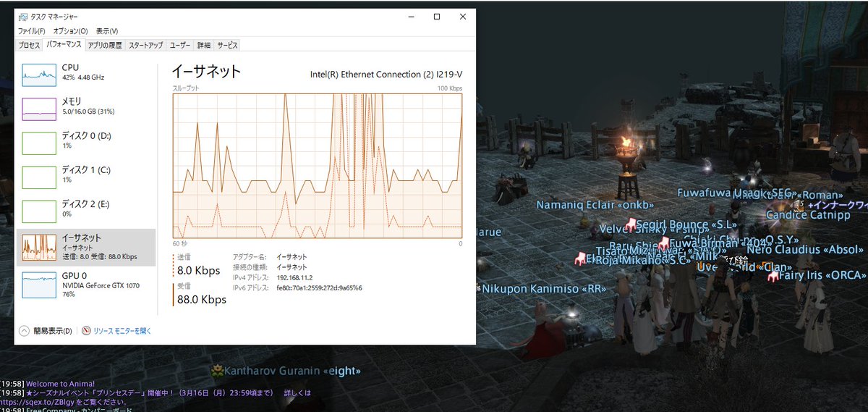This screenshot has width=868, height=412.
Task: Click player name Namaniq Eclair in game
Action: tap(595, 205)
